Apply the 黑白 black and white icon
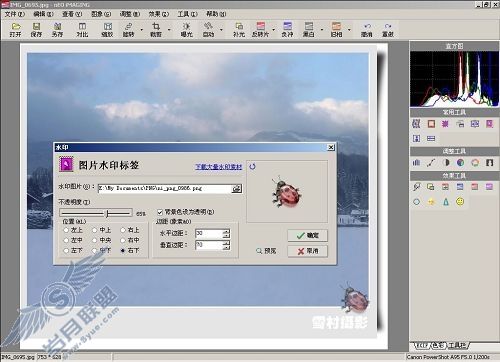 pos(309,30)
